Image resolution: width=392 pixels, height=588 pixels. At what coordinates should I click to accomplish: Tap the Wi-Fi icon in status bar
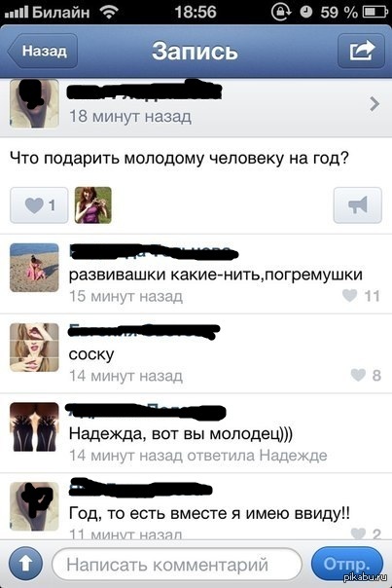(109, 12)
